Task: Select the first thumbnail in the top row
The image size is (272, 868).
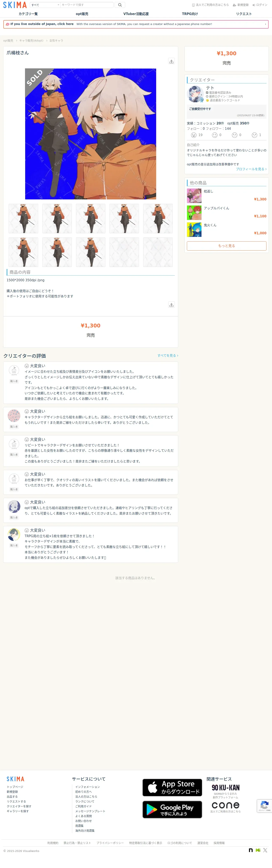Action: click(x=23, y=218)
